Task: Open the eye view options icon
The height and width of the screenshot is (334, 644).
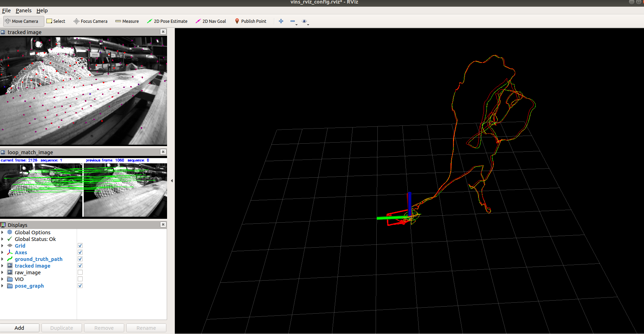Action: point(304,21)
